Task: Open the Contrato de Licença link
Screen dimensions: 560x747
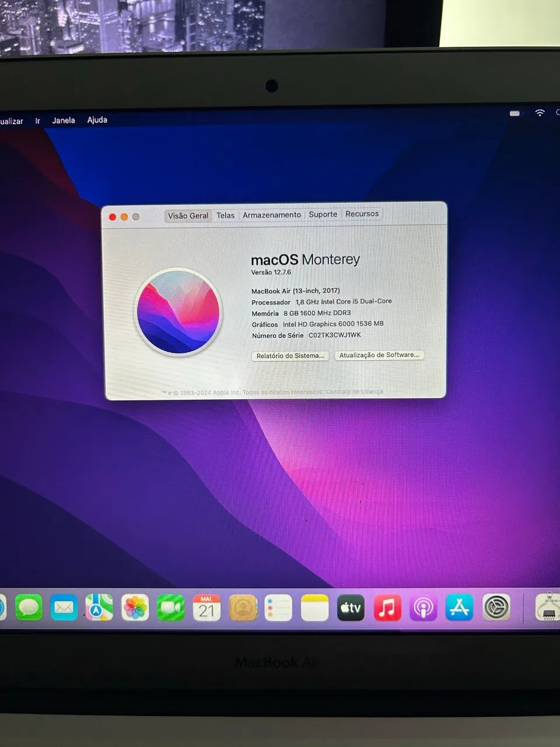Action: (x=355, y=392)
